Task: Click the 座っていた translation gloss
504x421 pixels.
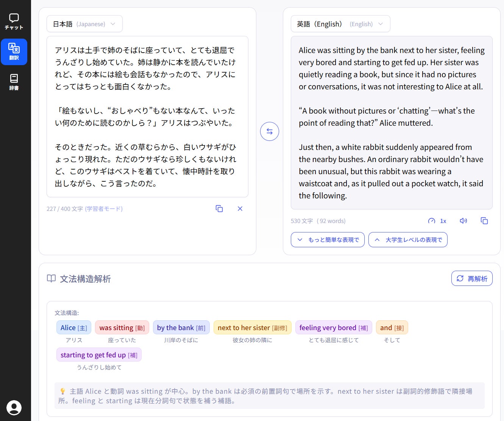Action: [122, 340]
